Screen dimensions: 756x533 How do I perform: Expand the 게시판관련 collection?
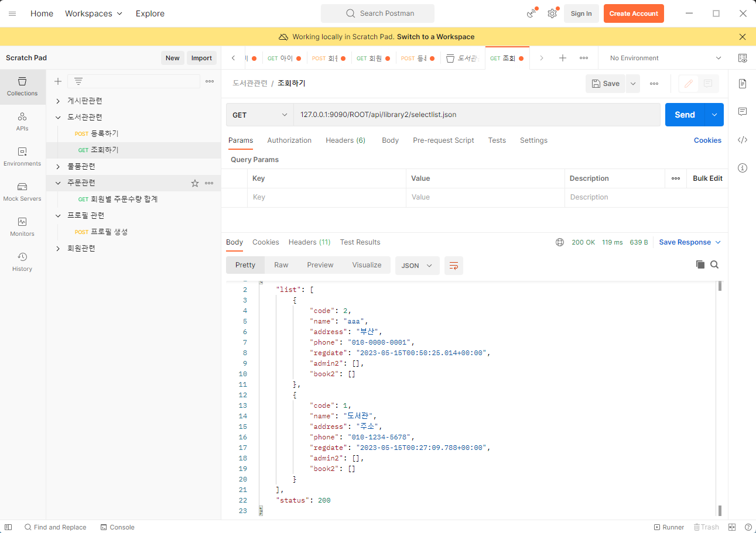[x=58, y=101]
